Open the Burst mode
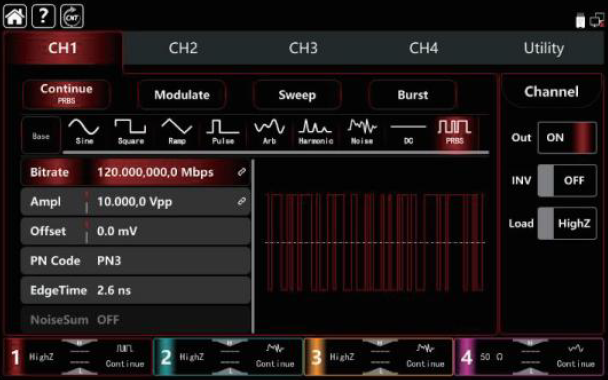 tap(413, 95)
